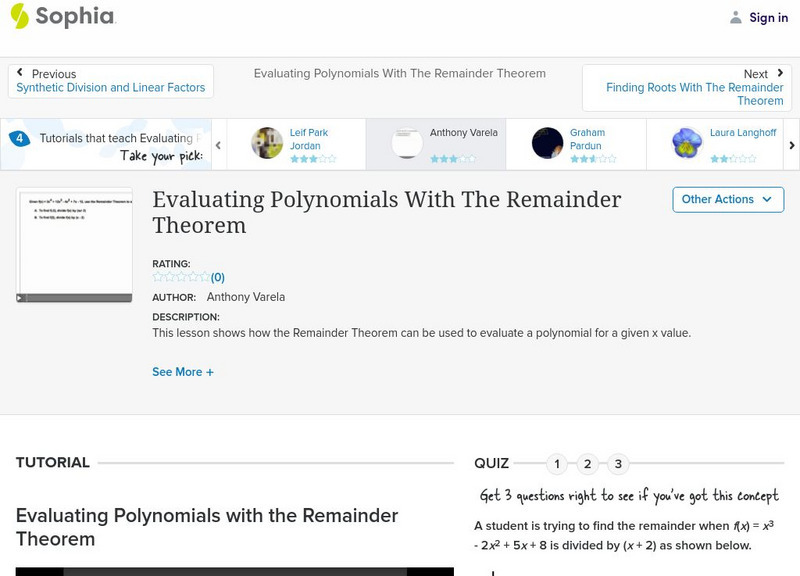Go to quiz question 1
This screenshot has height=576, width=800.
pyautogui.click(x=557, y=464)
